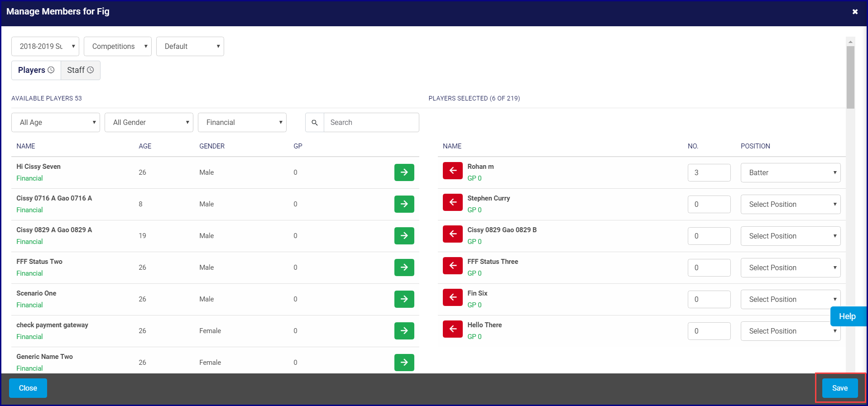Remove Cissy 0829 Gao 0829 B player
868x406 pixels.
tap(452, 234)
